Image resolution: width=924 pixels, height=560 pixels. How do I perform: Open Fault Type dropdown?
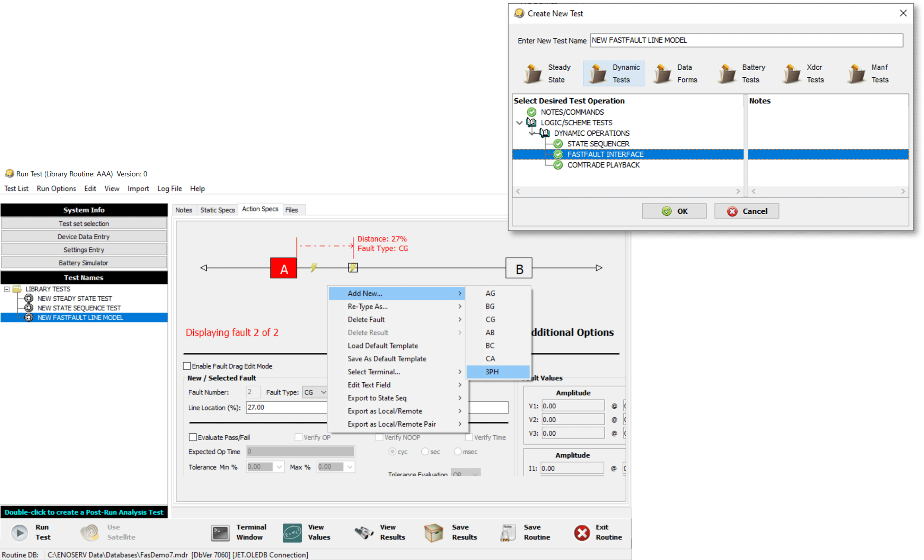coord(323,392)
